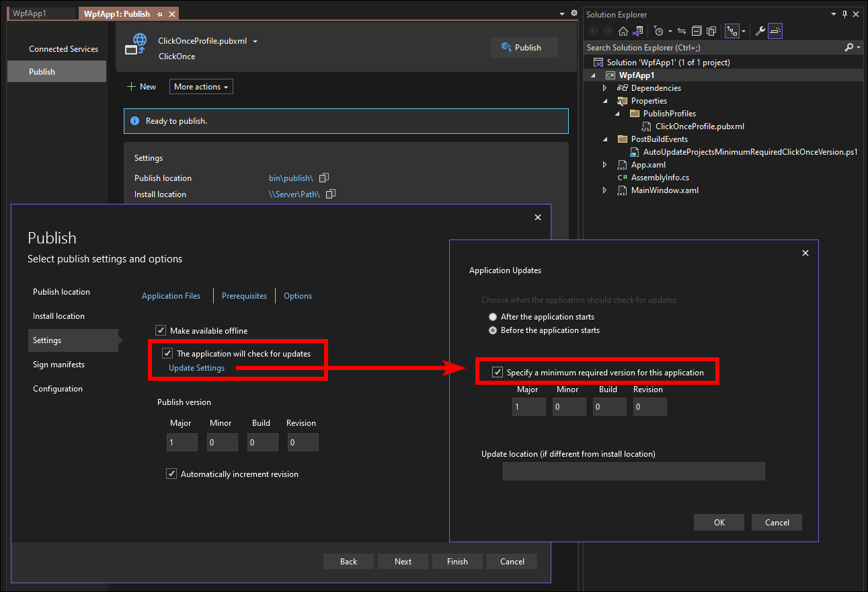Click the Update location text field
Viewport: 868px width, 592px height.
[634, 472]
